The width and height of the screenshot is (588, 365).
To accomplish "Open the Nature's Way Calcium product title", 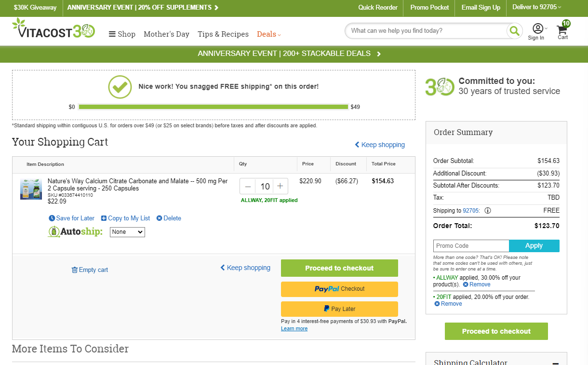I will click(137, 185).
